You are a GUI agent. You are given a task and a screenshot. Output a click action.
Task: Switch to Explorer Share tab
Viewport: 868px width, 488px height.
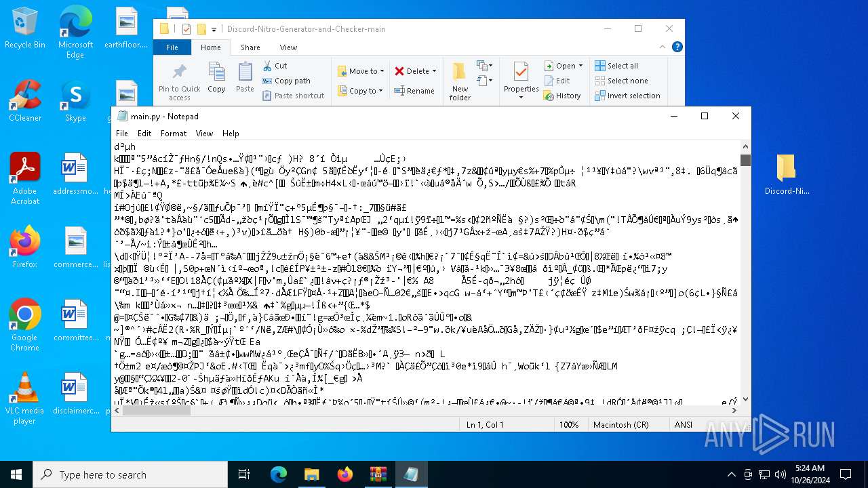250,47
